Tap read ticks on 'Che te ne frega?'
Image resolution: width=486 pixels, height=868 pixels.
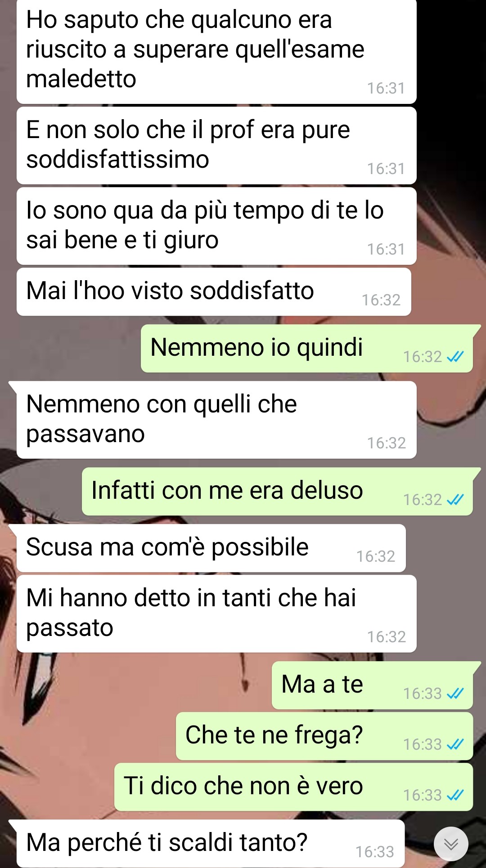point(455,744)
